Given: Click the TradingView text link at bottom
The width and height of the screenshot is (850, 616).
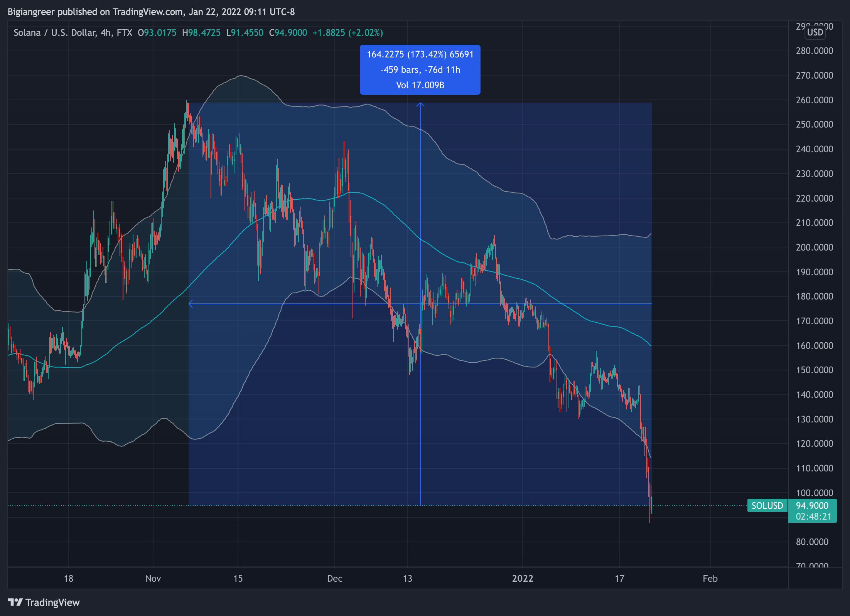Looking at the screenshot, I should [x=52, y=602].
